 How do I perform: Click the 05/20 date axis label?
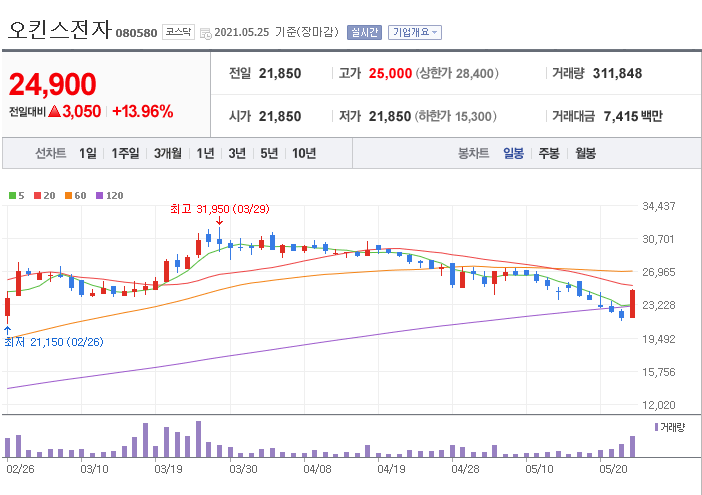tap(613, 469)
